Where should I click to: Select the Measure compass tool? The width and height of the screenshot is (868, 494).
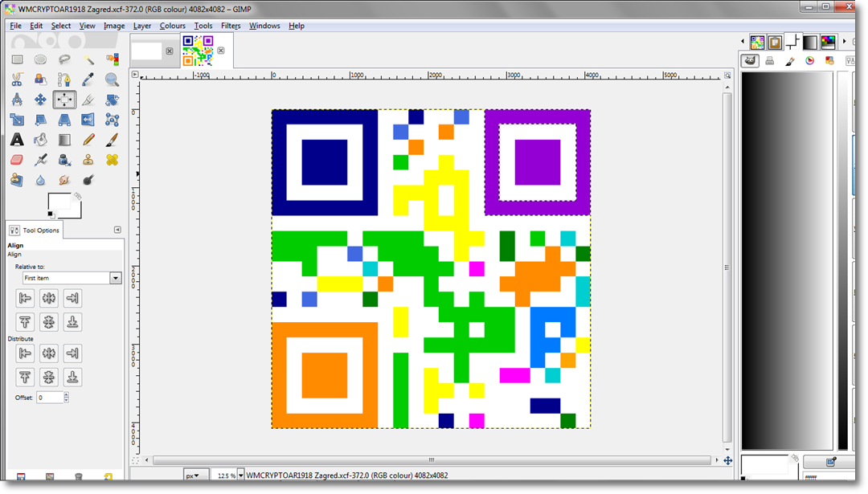[x=17, y=100]
